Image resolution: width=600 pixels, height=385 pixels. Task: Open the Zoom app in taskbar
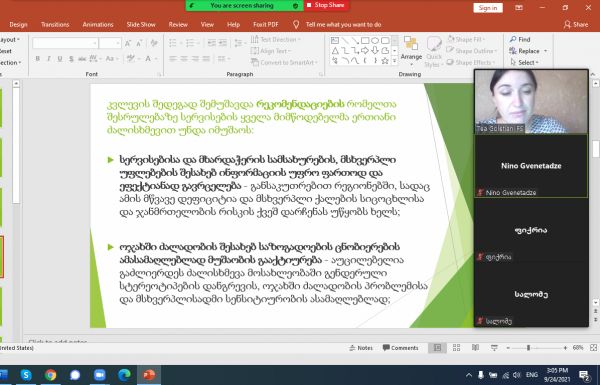click(x=99, y=375)
